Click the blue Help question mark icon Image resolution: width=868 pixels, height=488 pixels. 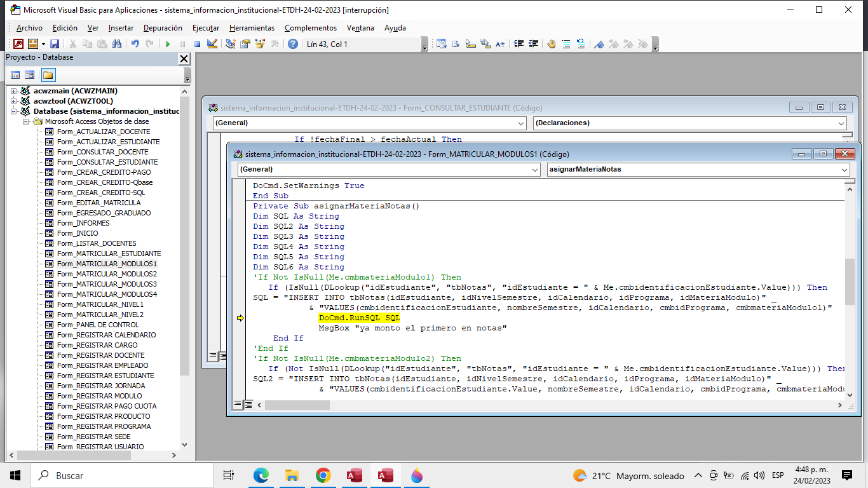[292, 44]
